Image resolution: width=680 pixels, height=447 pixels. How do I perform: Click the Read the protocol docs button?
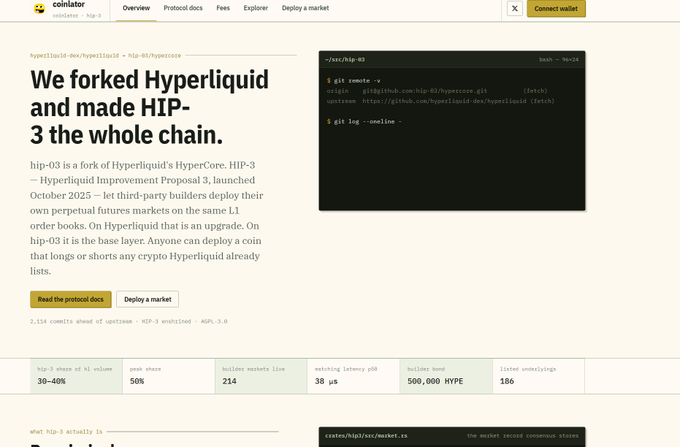click(x=71, y=299)
